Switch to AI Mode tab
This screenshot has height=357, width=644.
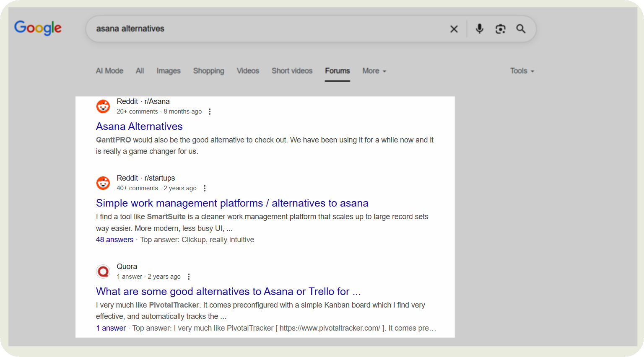[109, 71]
